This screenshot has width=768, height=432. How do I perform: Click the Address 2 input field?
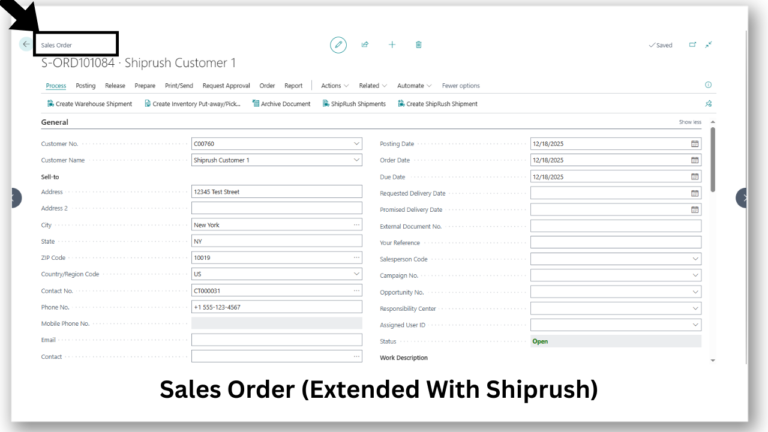pos(277,208)
